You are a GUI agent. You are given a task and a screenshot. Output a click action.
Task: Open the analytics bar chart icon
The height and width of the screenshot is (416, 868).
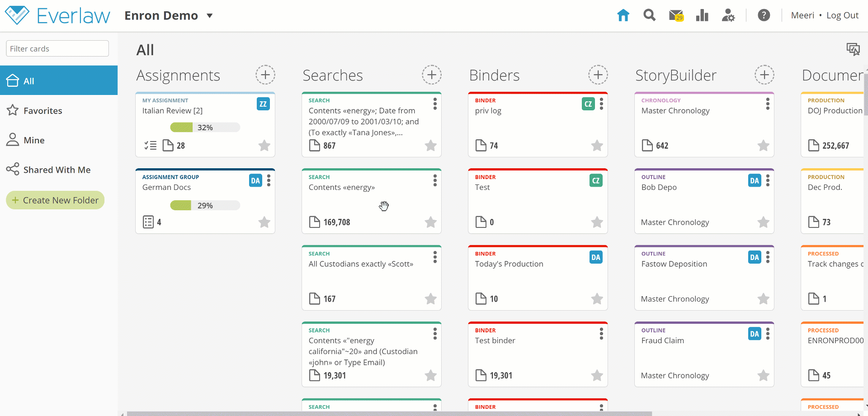point(702,15)
